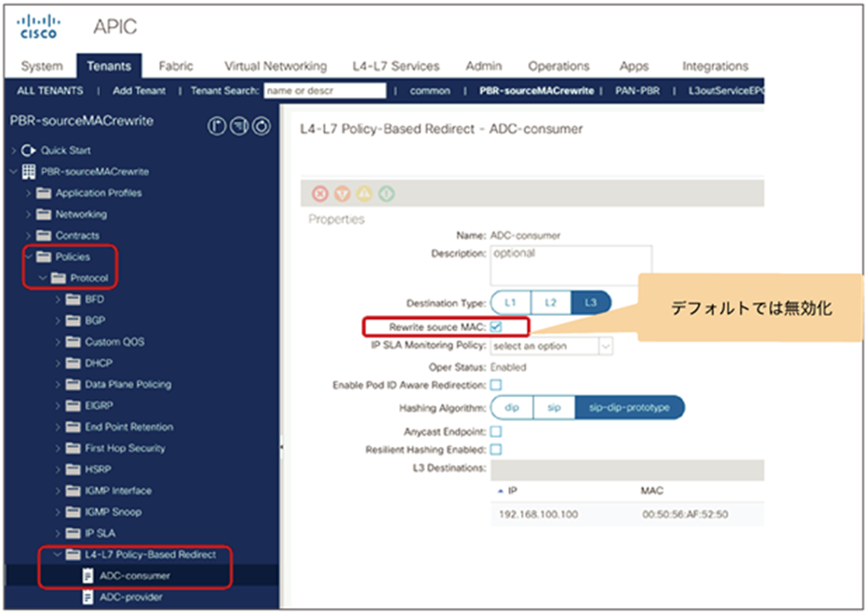
Task: Click the Custom QOS folder icon
Action: coord(73,342)
